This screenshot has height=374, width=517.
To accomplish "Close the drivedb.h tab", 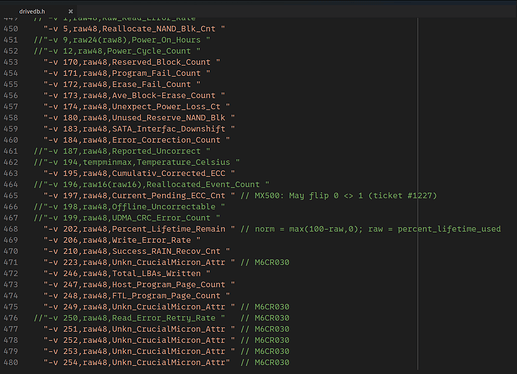I will point(70,11).
